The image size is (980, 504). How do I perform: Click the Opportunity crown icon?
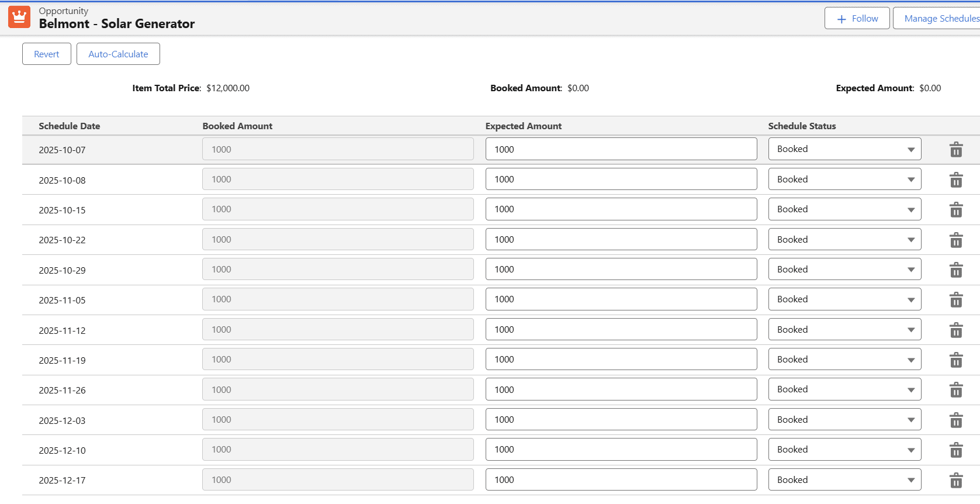(x=19, y=18)
